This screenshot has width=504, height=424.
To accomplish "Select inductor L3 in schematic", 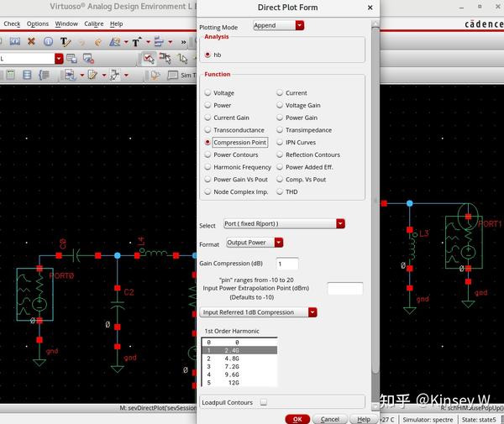I will (x=412, y=248).
